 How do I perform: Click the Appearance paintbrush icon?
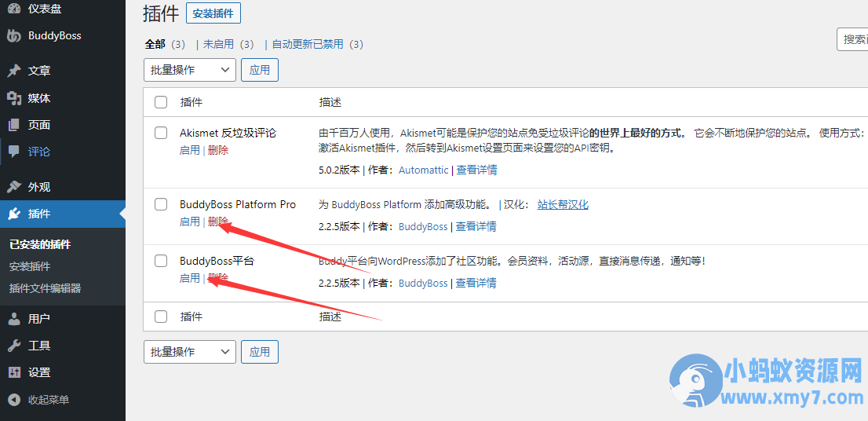[14, 187]
